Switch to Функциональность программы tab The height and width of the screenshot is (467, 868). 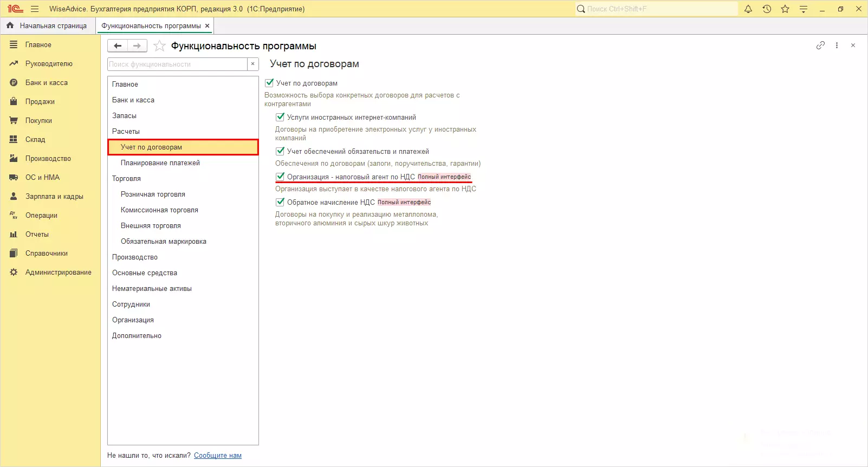[151, 25]
